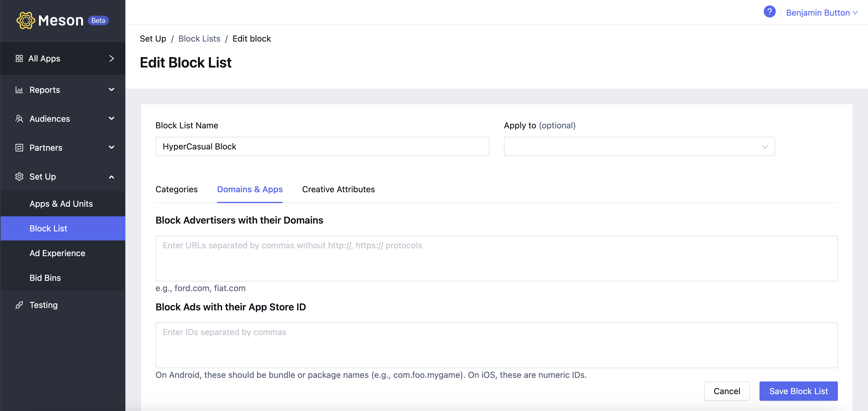Click the Partners icon in sidebar
868x411 pixels.
[x=19, y=148]
